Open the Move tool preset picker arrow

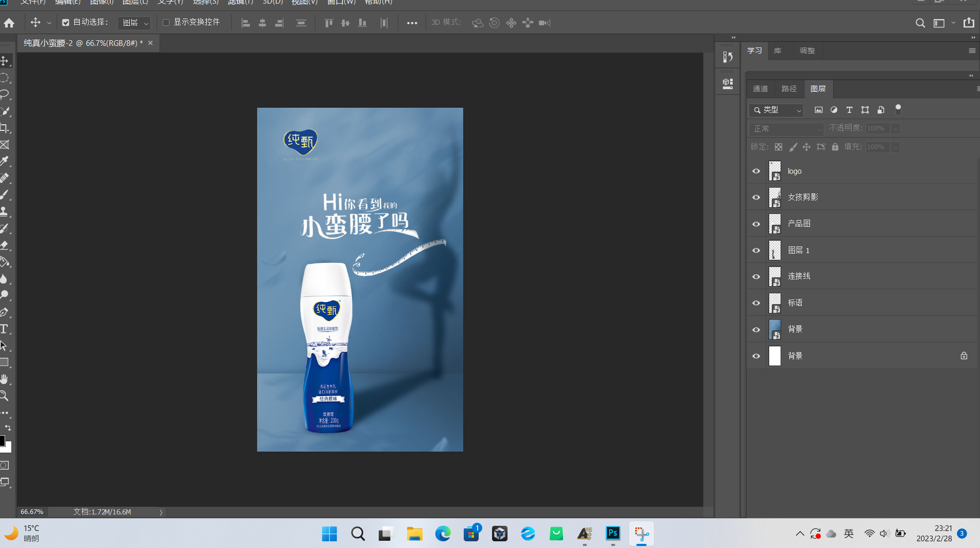coord(49,23)
